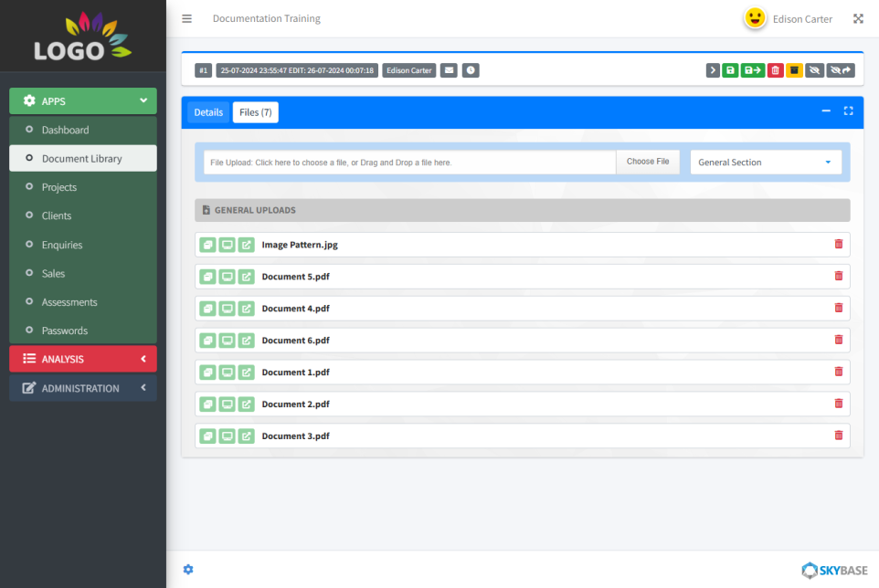
Task: Click the save record icon in toolbar
Action: 730,70
